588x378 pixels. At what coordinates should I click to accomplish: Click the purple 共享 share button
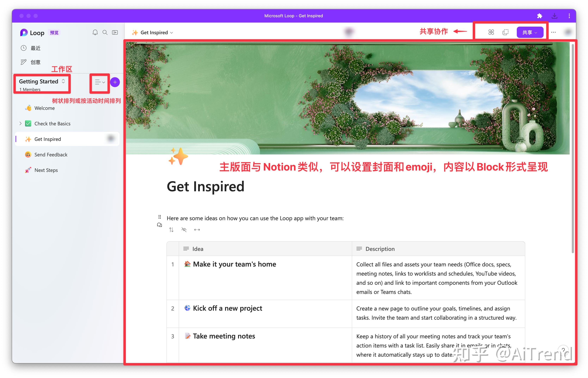530,32
